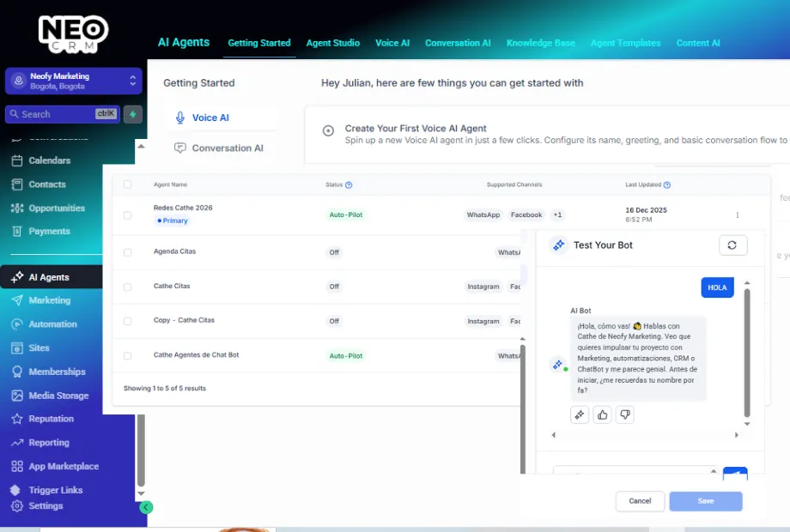Open the Agenda Citas agent
The height and width of the screenshot is (532, 790).
tap(174, 251)
